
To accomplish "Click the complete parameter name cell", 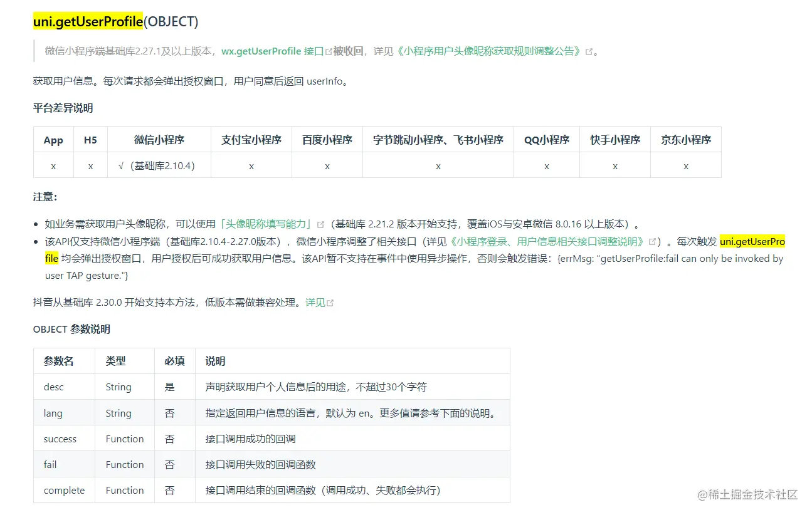I will pyautogui.click(x=65, y=490).
